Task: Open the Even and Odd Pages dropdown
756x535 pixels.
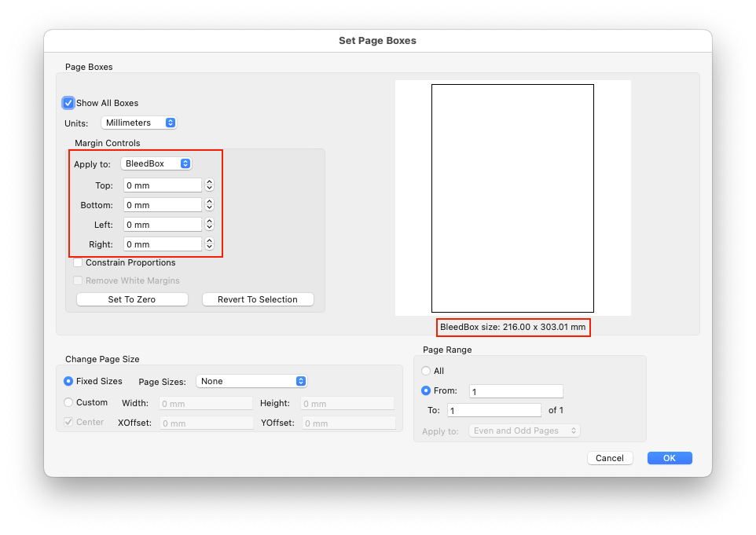Action: (523, 431)
